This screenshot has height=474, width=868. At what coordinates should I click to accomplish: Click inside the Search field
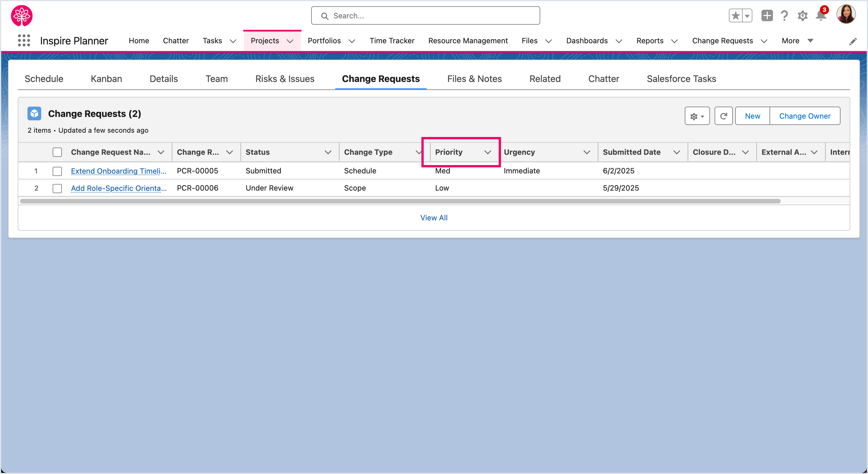(426, 15)
